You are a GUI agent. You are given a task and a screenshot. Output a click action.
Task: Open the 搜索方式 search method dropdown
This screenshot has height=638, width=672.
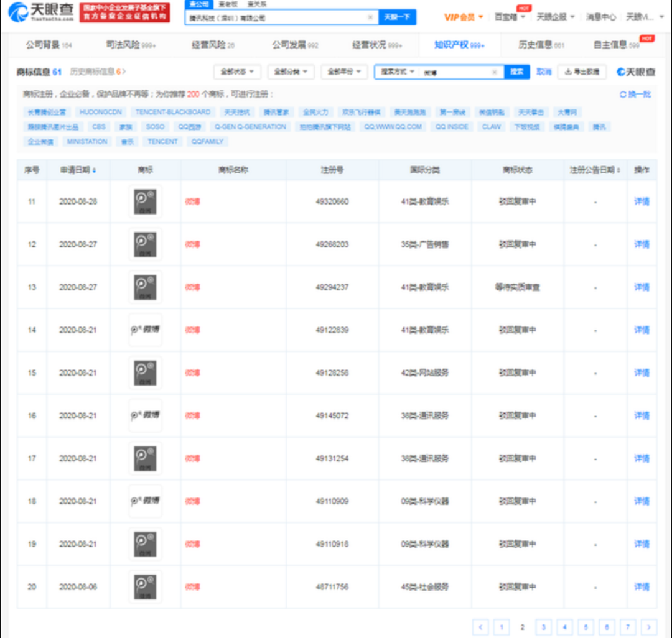[398, 72]
